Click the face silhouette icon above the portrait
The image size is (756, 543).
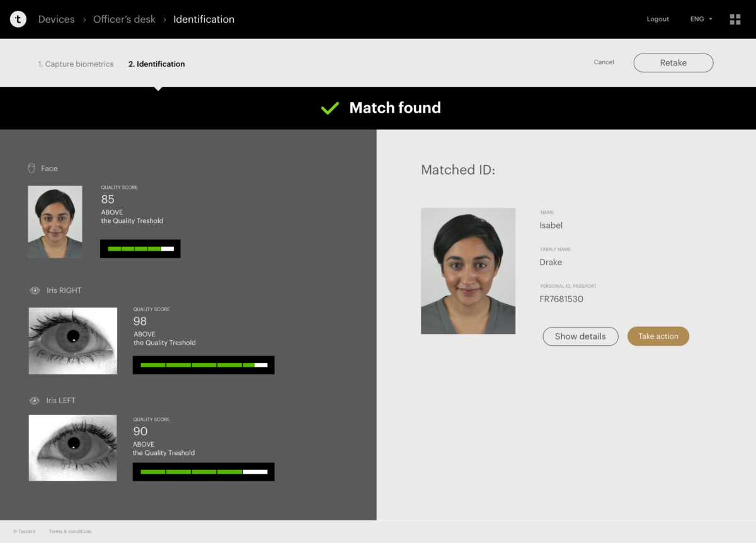(30, 168)
